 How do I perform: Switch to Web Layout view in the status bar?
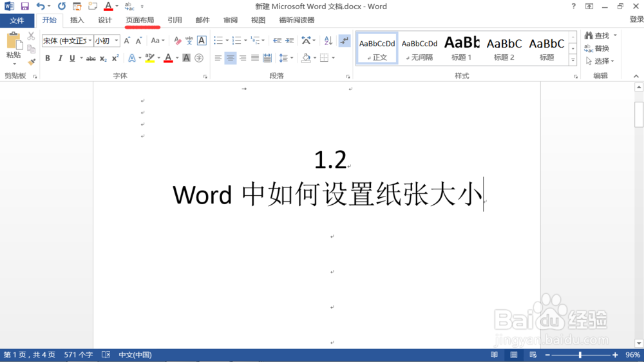tap(533, 355)
